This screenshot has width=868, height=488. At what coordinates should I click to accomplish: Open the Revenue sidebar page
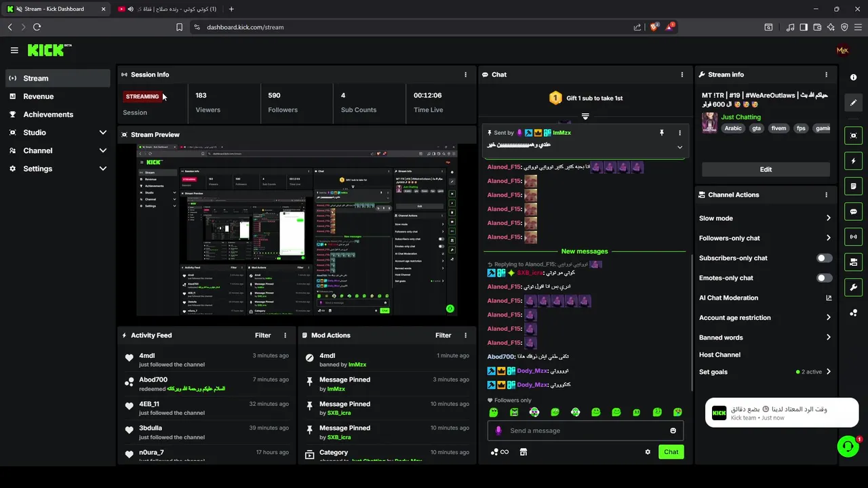(x=58, y=96)
